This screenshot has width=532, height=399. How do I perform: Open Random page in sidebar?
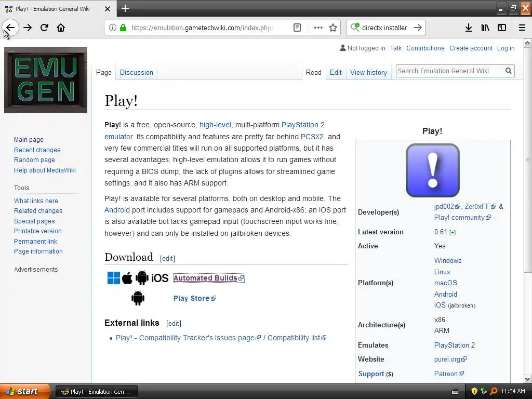[34, 160]
